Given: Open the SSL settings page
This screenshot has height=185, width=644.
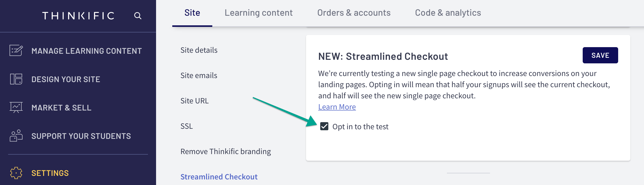Looking at the screenshot, I should [x=187, y=126].
